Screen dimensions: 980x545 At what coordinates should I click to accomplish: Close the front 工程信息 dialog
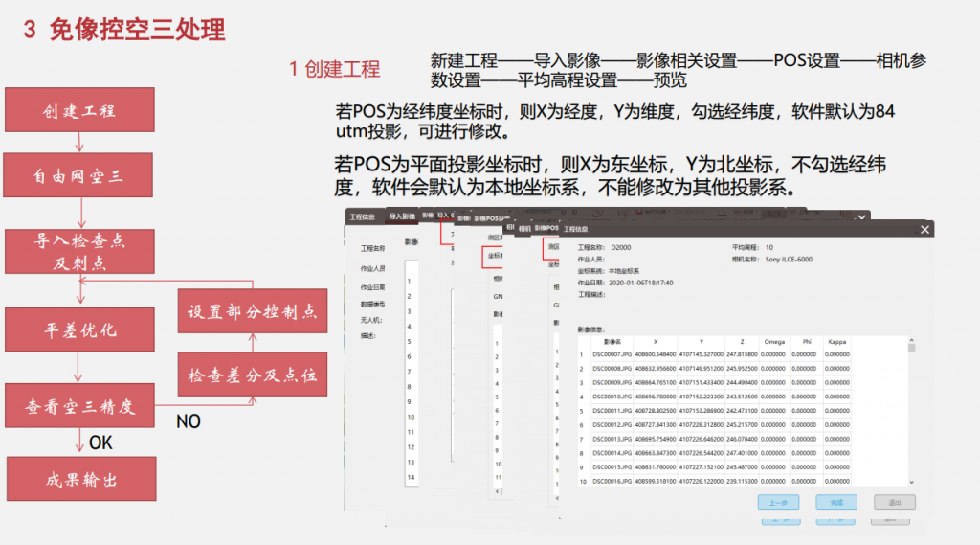[924, 230]
